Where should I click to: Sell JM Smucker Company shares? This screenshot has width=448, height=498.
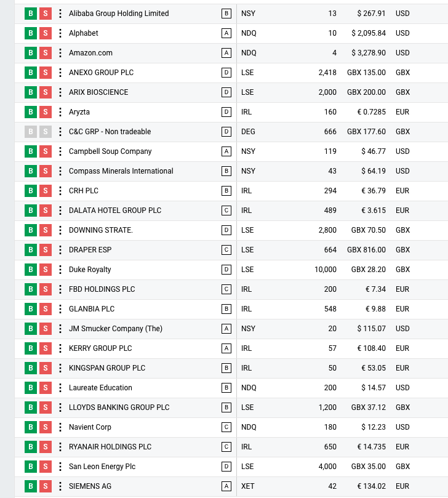[x=46, y=328]
